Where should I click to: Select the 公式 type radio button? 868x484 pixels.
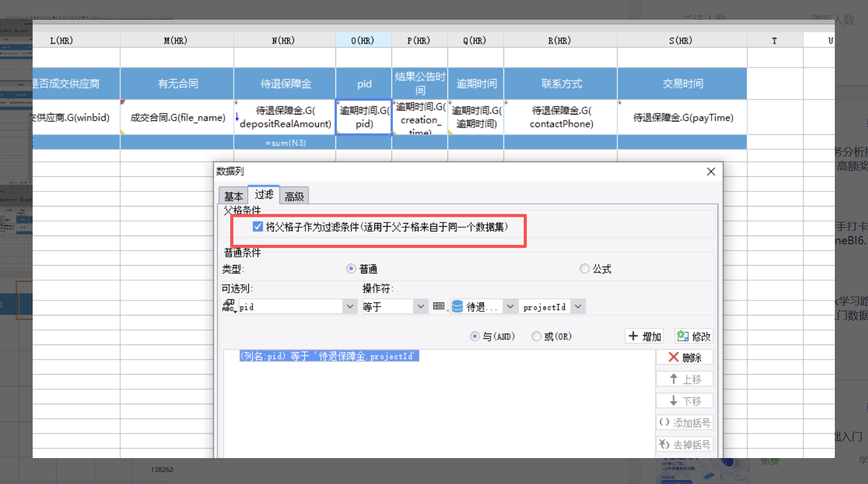click(x=584, y=269)
